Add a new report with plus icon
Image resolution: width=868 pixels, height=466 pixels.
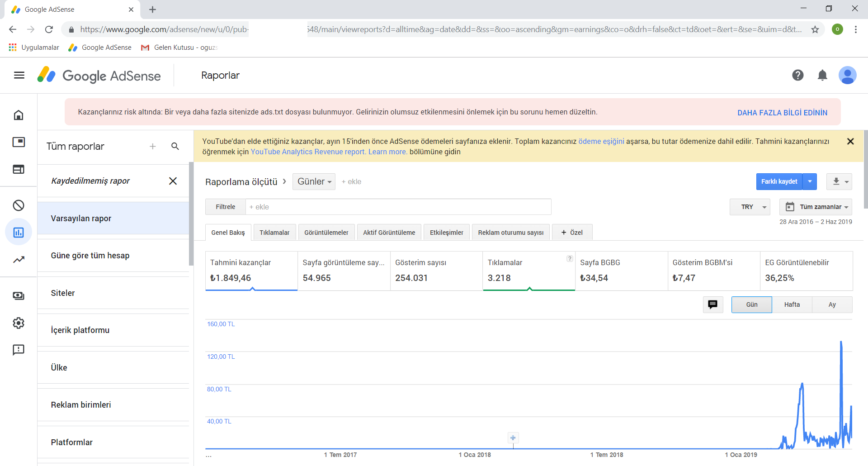pos(153,146)
